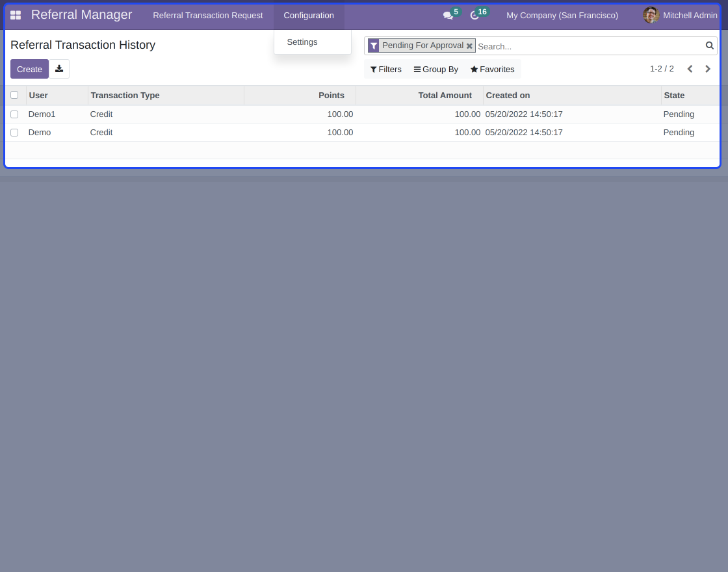Screen dimensions: 728x572
Task: Click the funnel icon in filter tag
Action: (x=374, y=45)
